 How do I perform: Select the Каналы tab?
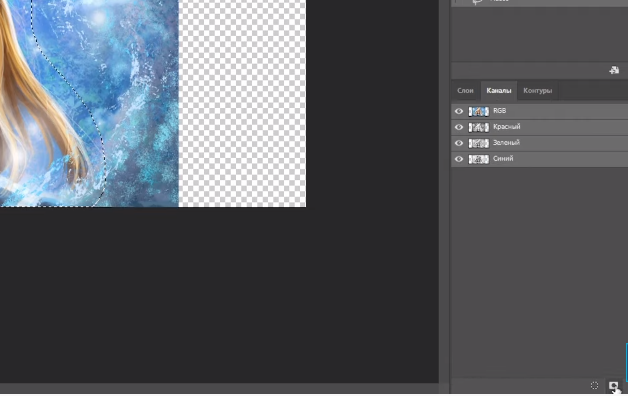[x=499, y=90]
